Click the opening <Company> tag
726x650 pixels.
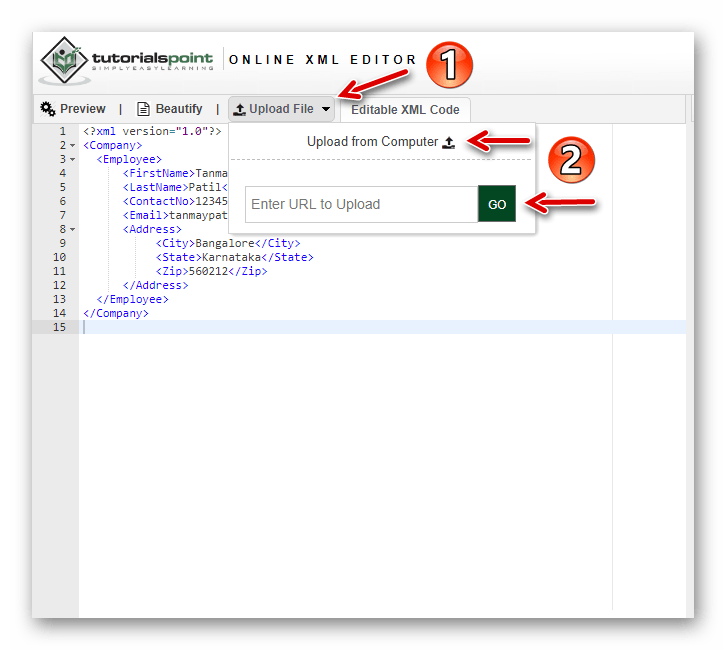pos(113,145)
